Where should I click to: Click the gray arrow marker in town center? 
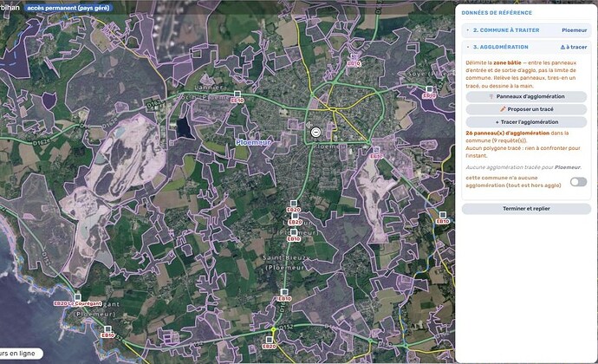pyautogui.click(x=309, y=126)
